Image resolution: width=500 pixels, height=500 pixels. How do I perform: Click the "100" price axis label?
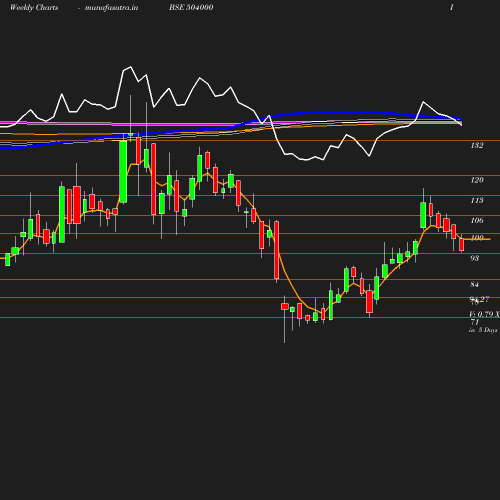click(477, 238)
